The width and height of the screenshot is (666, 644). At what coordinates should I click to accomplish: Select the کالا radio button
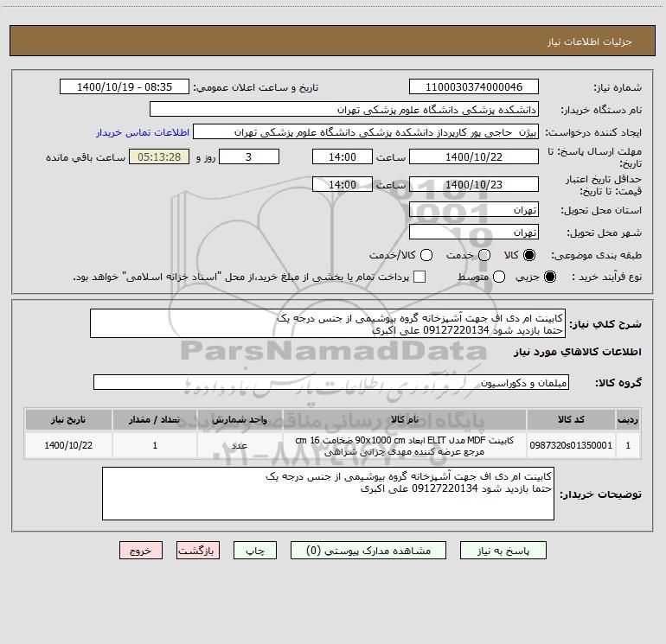point(529,255)
